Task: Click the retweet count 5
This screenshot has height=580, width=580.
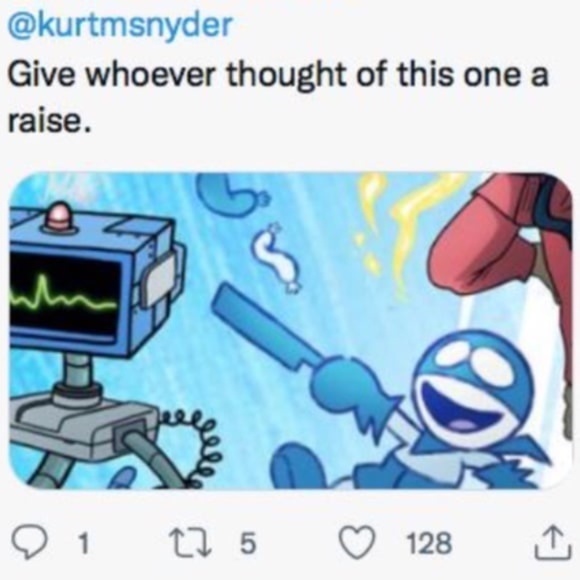Action: 248,543
